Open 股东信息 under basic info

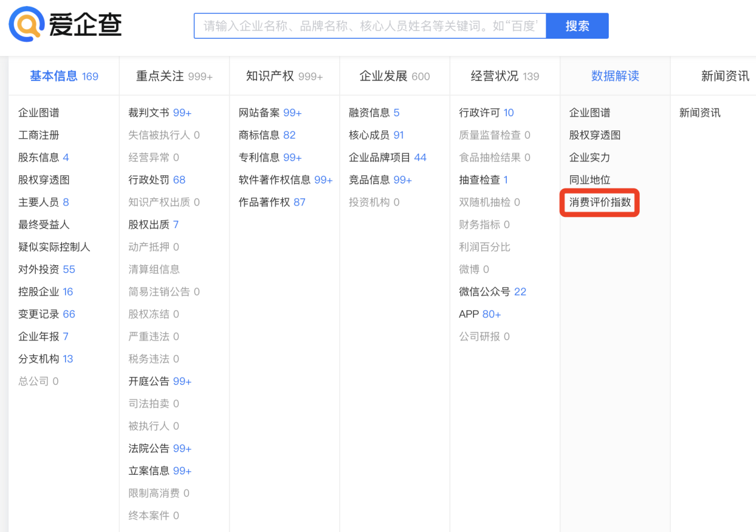coord(43,158)
